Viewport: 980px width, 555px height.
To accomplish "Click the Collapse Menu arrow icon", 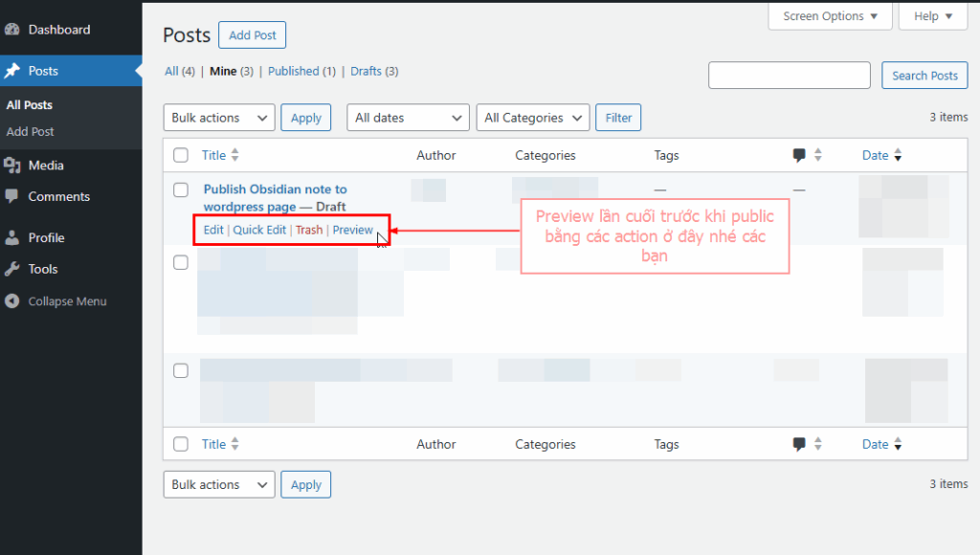I will click(12, 301).
